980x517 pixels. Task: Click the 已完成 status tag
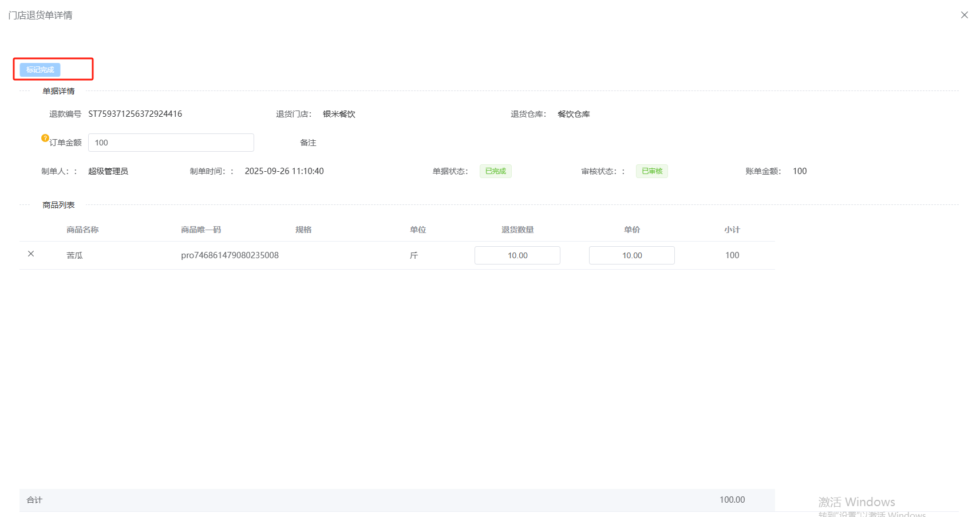click(x=495, y=171)
